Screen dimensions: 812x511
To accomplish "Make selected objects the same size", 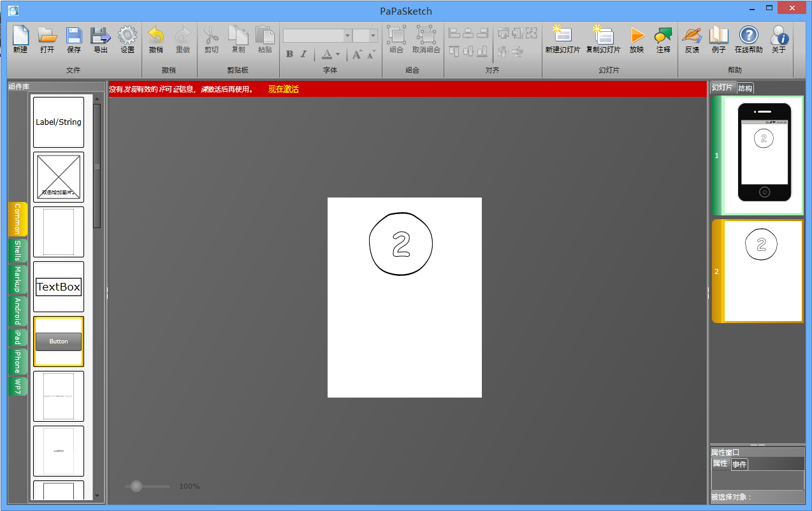I will click(x=532, y=33).
